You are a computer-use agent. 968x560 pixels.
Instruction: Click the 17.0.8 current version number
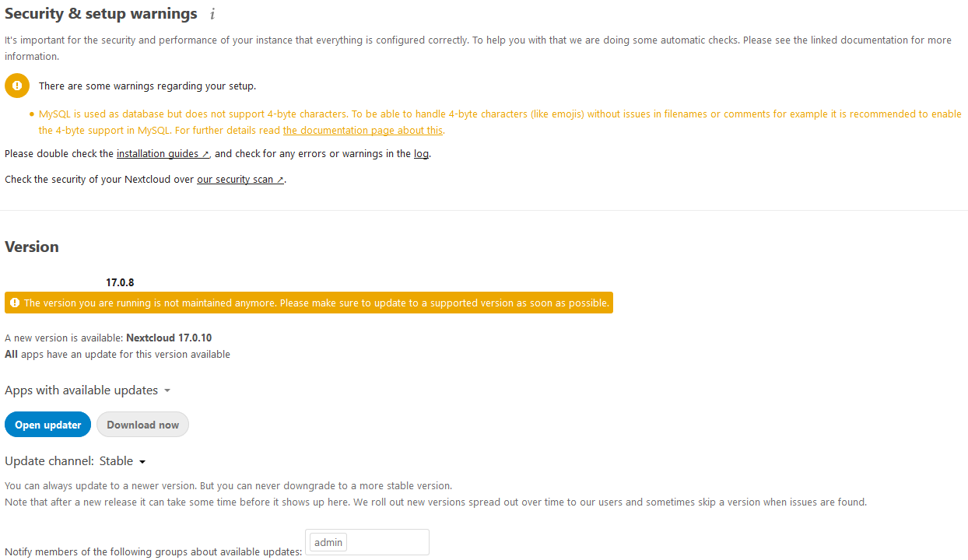pos(120,283)
